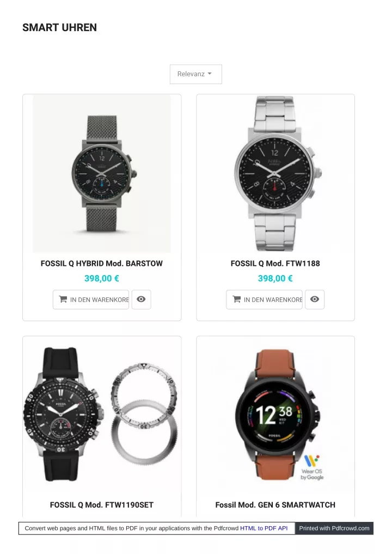Click the grey mesh BARSTOW watch image
Image resolution: width=392 pixels, height=554 pixels.
[102, 173]
